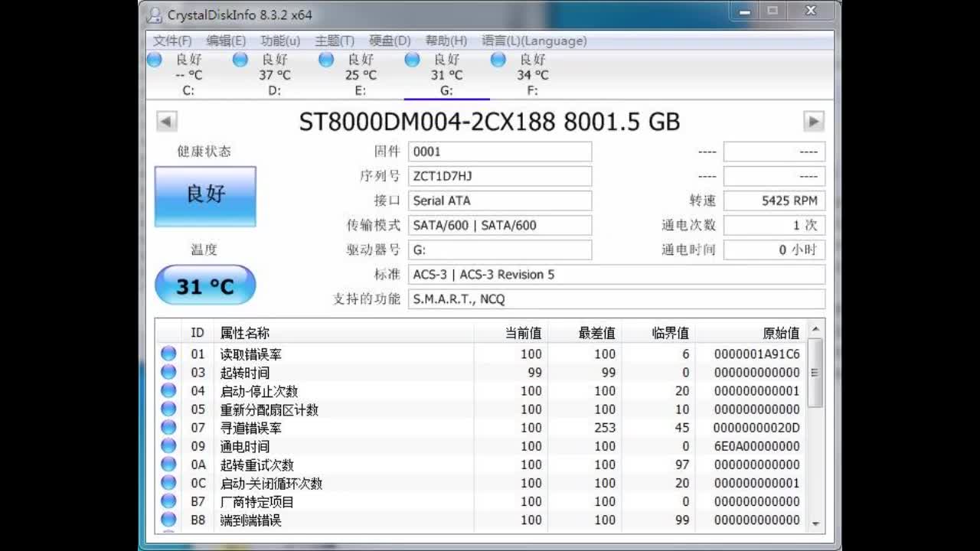Click the interface field Serial ATA

(x=500, y=201)
